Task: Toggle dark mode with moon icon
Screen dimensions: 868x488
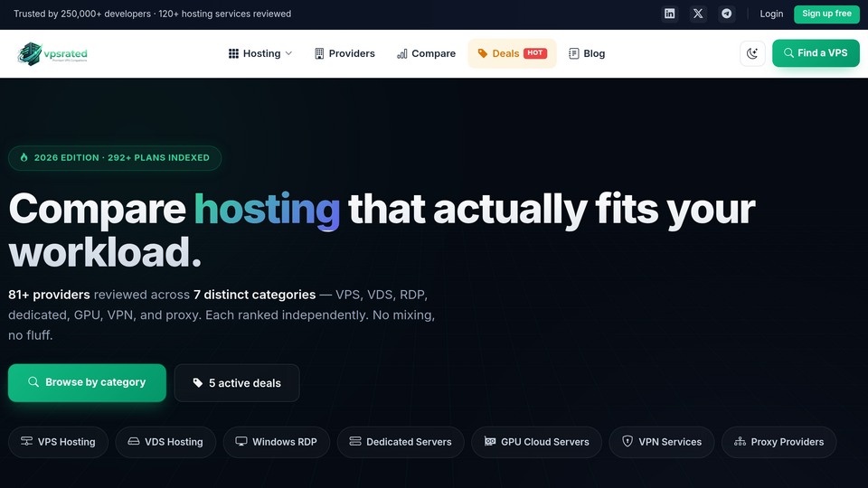Action: pyautogui.click(x=752, y=53)
